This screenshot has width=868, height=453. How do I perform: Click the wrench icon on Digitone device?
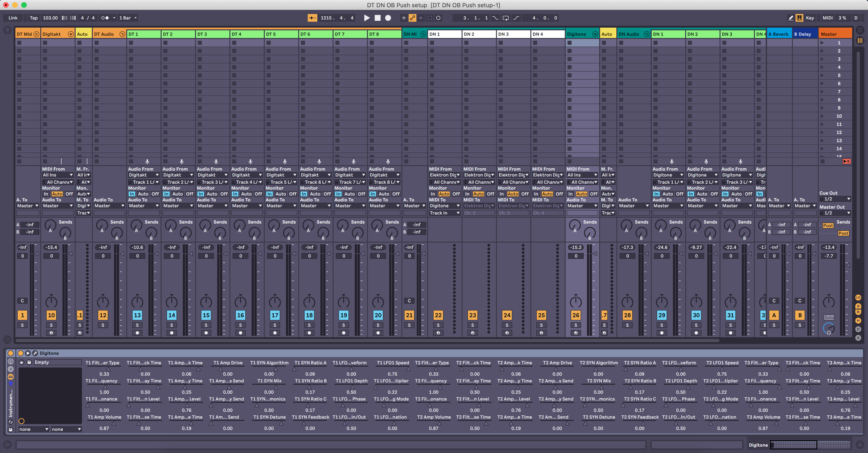(x=35, y=353)
